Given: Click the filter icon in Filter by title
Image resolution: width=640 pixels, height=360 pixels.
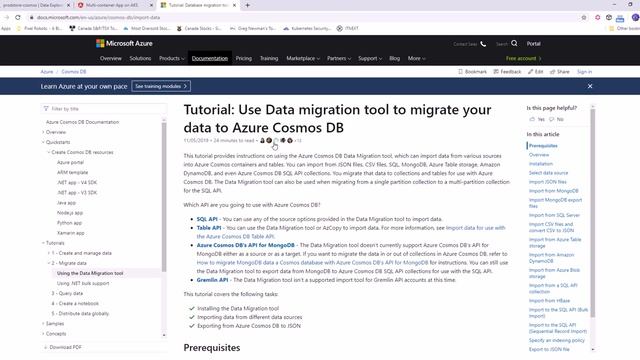Looking at the screenshot, I should pos(46,109).
